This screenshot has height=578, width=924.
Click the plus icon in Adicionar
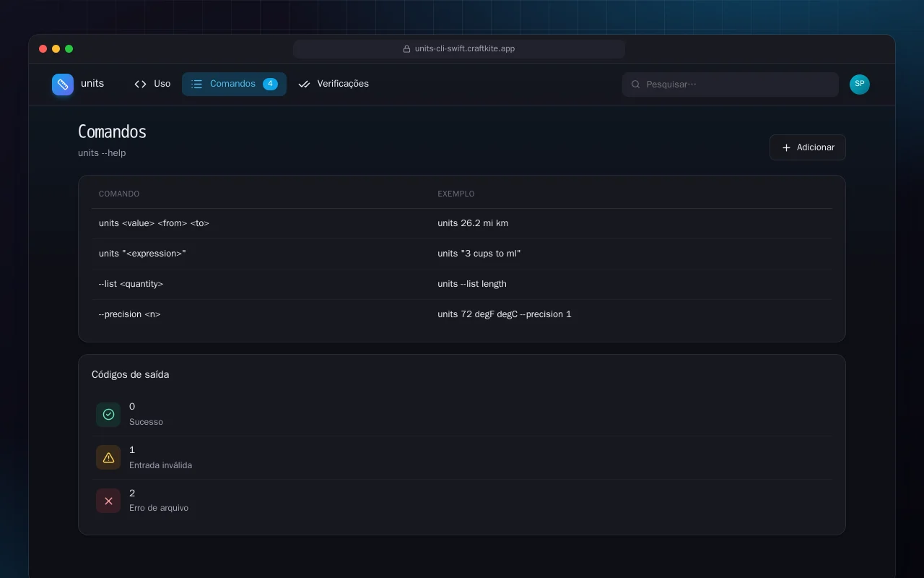point(787,147)
